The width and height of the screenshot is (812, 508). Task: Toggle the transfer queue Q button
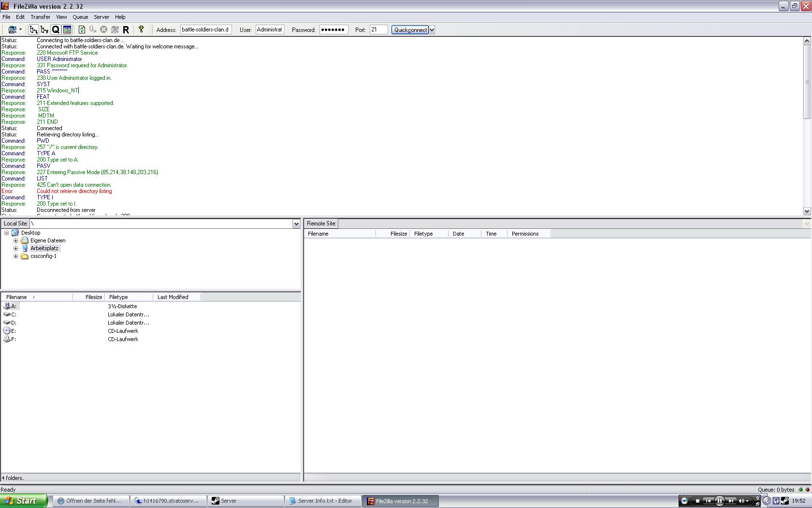coord(56,30)
